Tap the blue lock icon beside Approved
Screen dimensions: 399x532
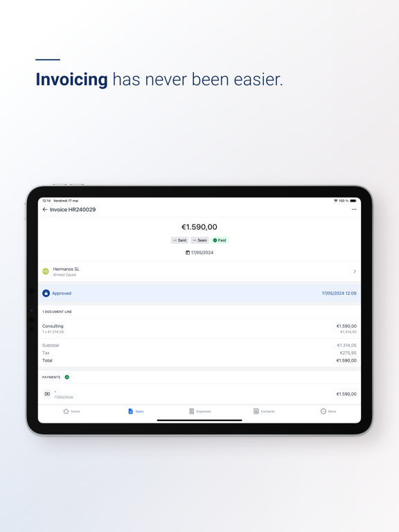46,293
